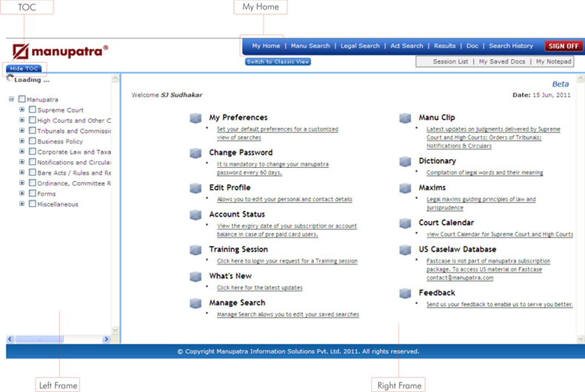
Task: Click the TOC horizontal scrollbar thumb
Action: coord(39,339)
